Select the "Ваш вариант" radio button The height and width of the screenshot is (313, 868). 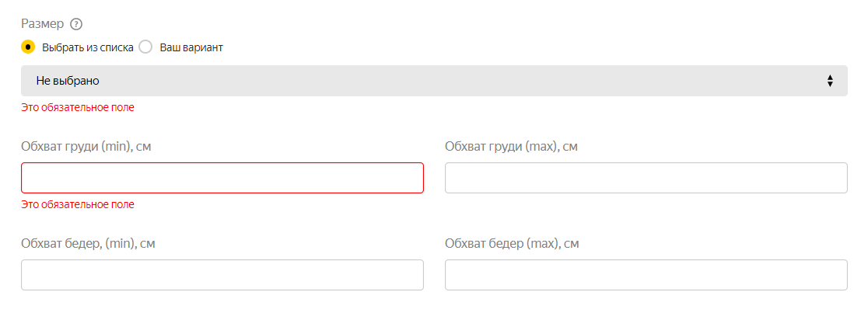pyautogui.click(x=145, y=47)
